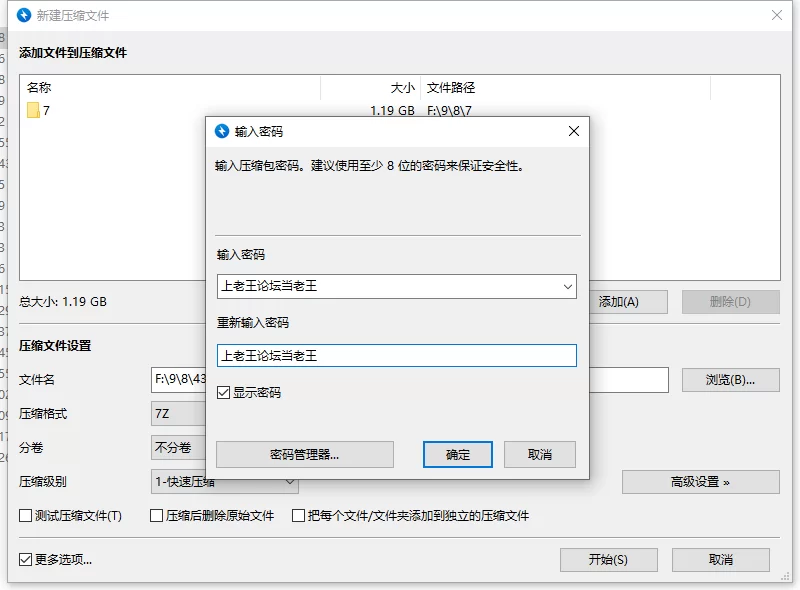Screen dimensions: 800x590
Task: Click 取消 in the main window bottom
Action: point(720,560)
